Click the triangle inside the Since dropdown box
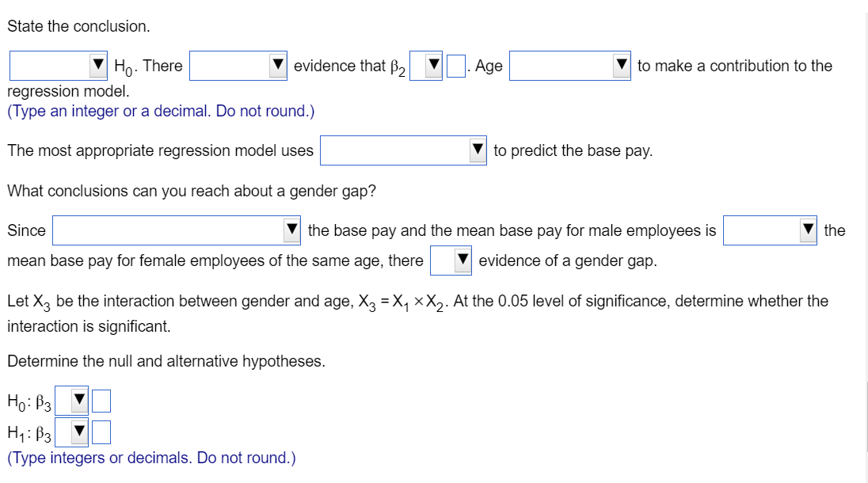This screenshot has height=483, width=868. [291, 230]
